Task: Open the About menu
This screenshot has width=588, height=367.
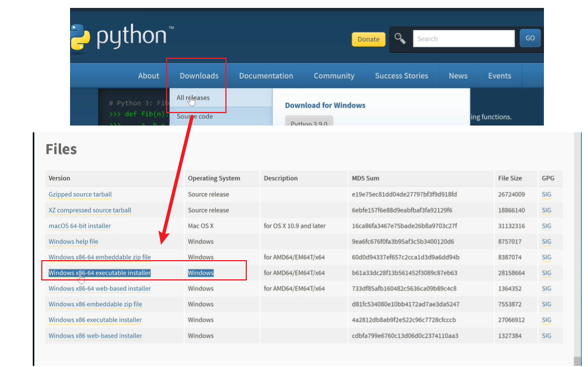Action: click(x=149, y=76)
